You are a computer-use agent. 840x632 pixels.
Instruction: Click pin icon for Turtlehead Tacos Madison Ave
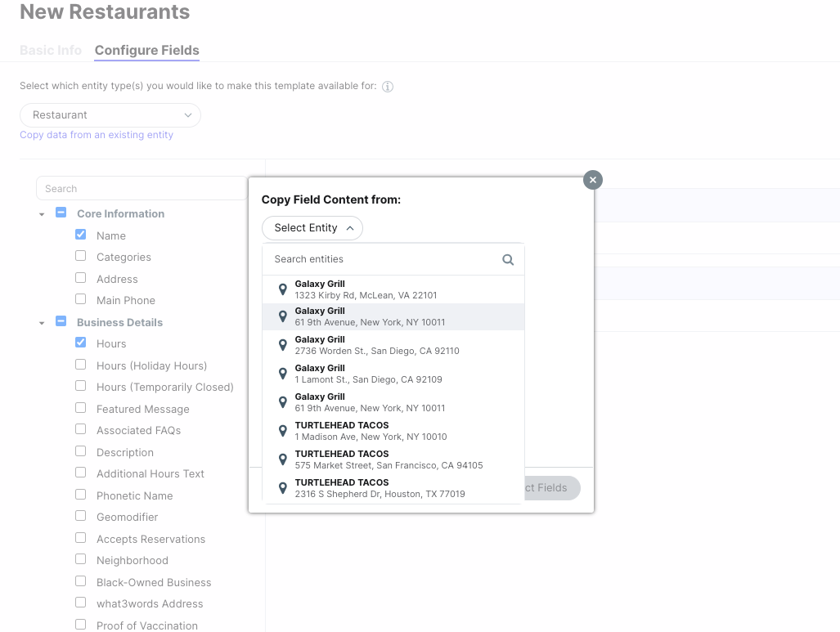tap(283, 431)
